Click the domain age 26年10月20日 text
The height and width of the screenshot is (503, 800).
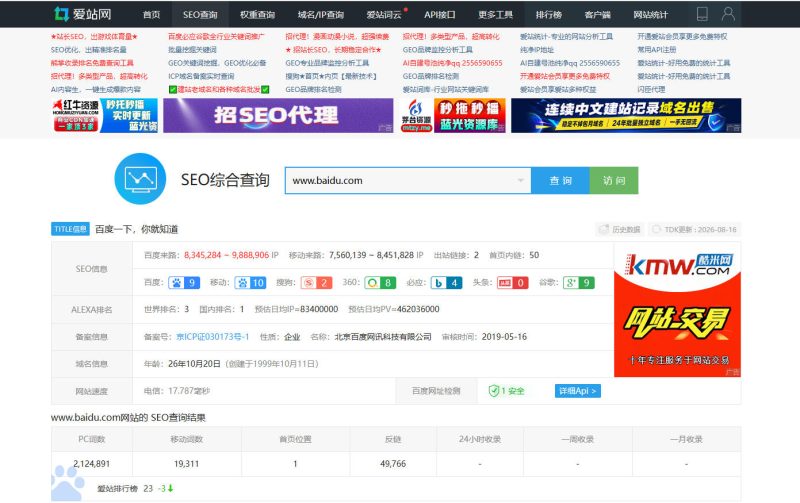(194, 364)
